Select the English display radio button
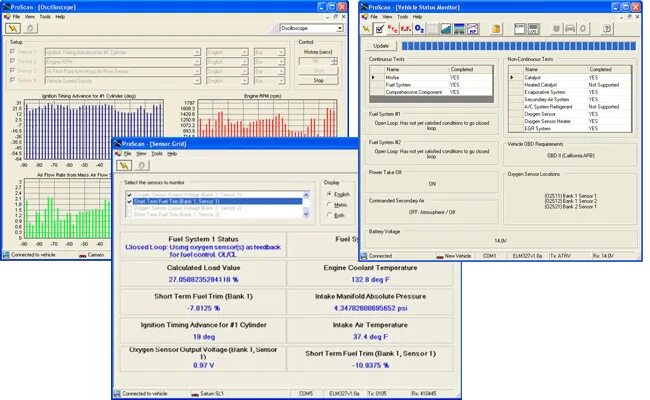This screenshot has height=400, width=650. pos(330,194)
